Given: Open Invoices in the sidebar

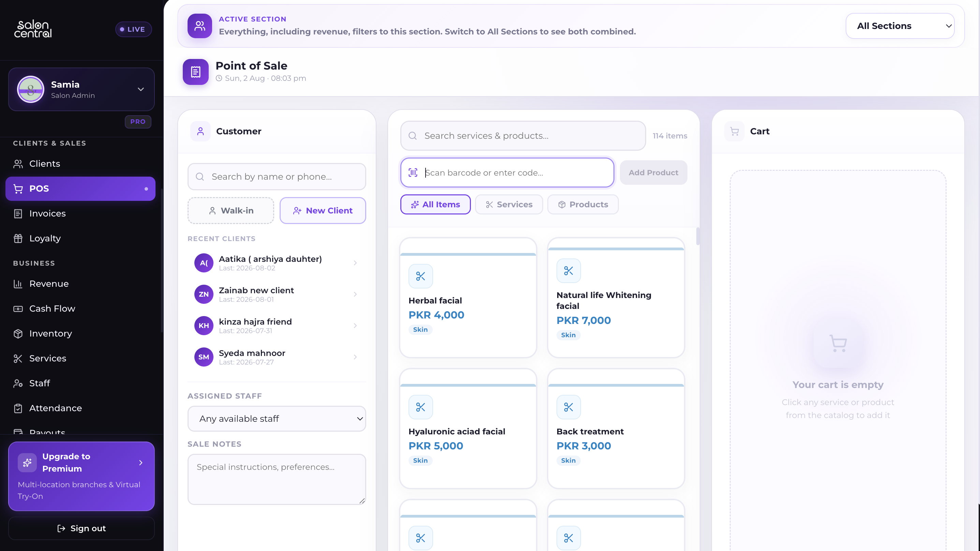Looking at the screenshot, I should [80, 213].
